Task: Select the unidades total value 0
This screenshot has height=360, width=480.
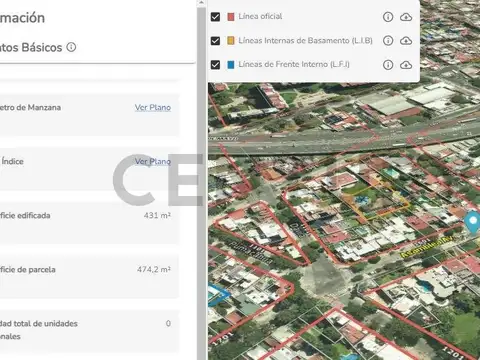Action: 168,323
